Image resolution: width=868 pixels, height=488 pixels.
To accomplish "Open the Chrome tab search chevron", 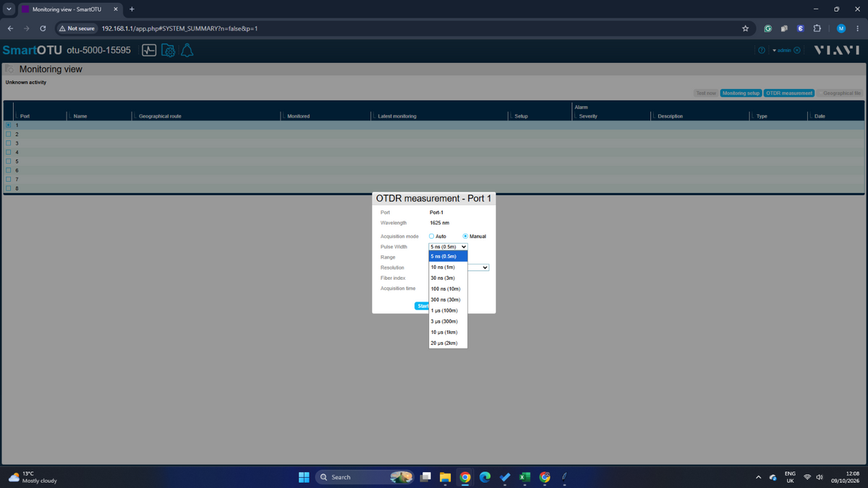I will coord(9,9).
